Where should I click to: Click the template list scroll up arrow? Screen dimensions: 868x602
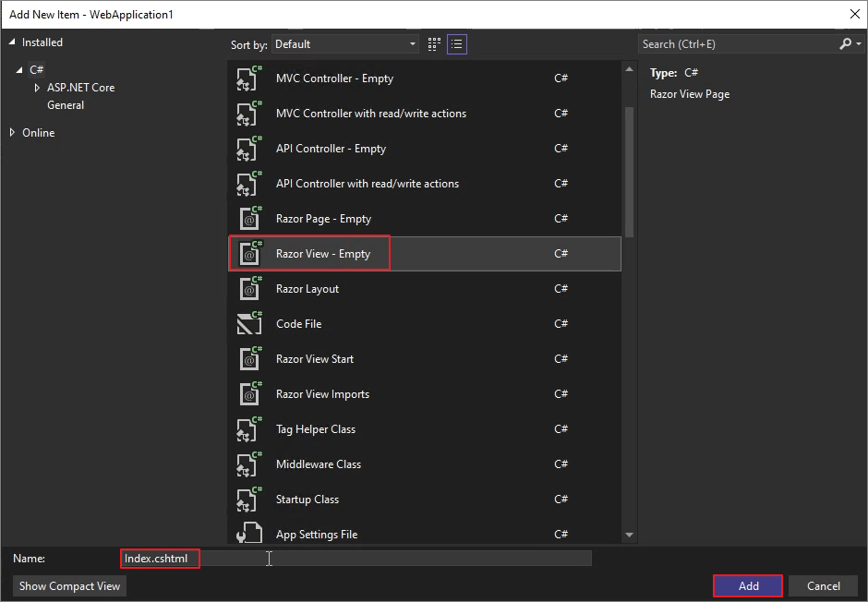click(x=630, y=69)
